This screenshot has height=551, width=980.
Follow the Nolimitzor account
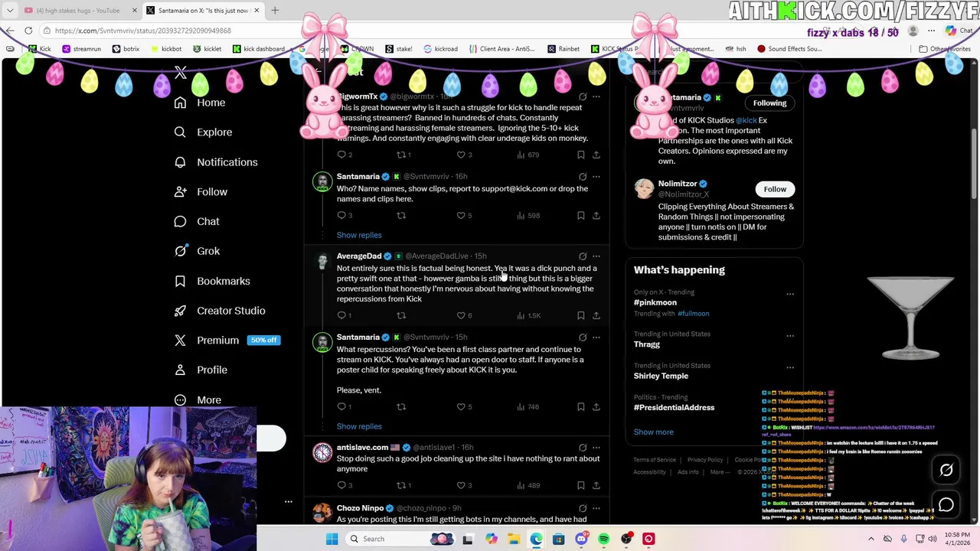[775, 189]
